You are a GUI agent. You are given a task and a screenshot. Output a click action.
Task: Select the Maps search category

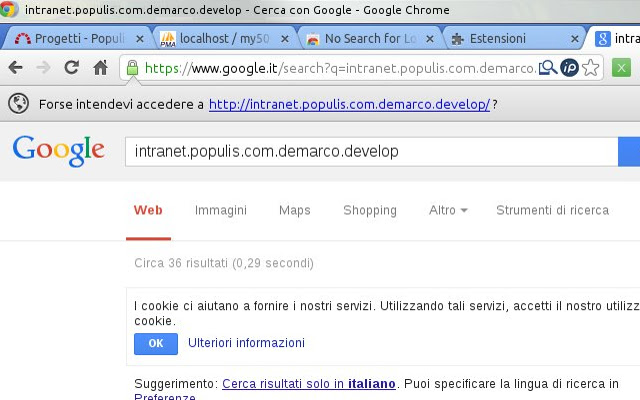point(295,210)
